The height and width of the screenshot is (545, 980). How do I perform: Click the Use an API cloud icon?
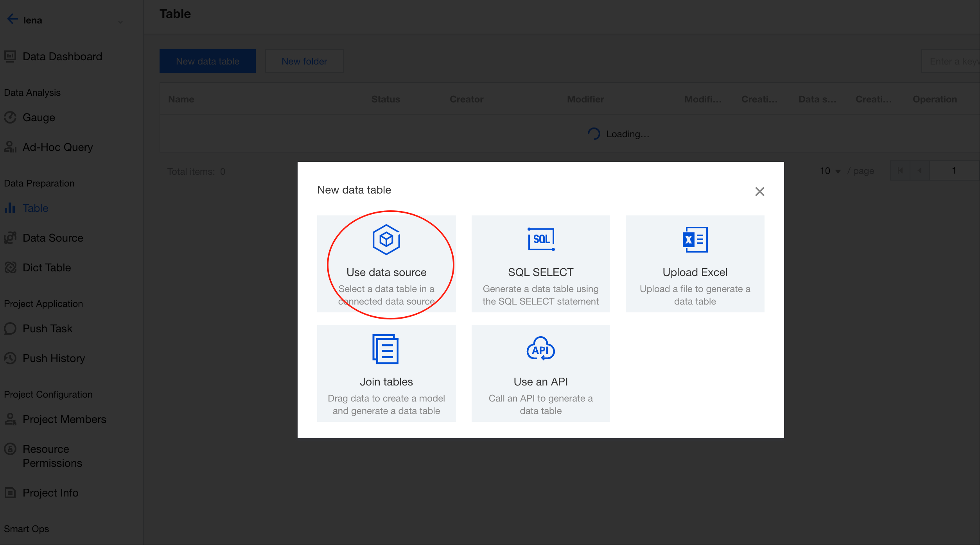pyautogui.click(x=540, y=349)
